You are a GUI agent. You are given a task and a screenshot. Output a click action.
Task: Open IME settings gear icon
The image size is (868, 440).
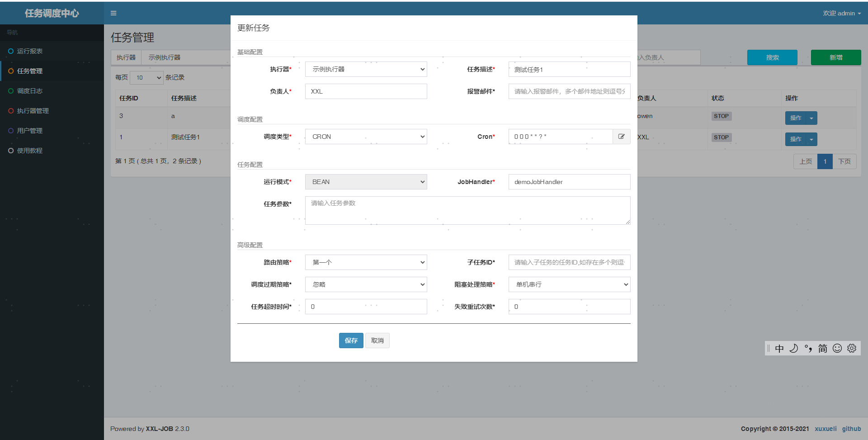852,348
